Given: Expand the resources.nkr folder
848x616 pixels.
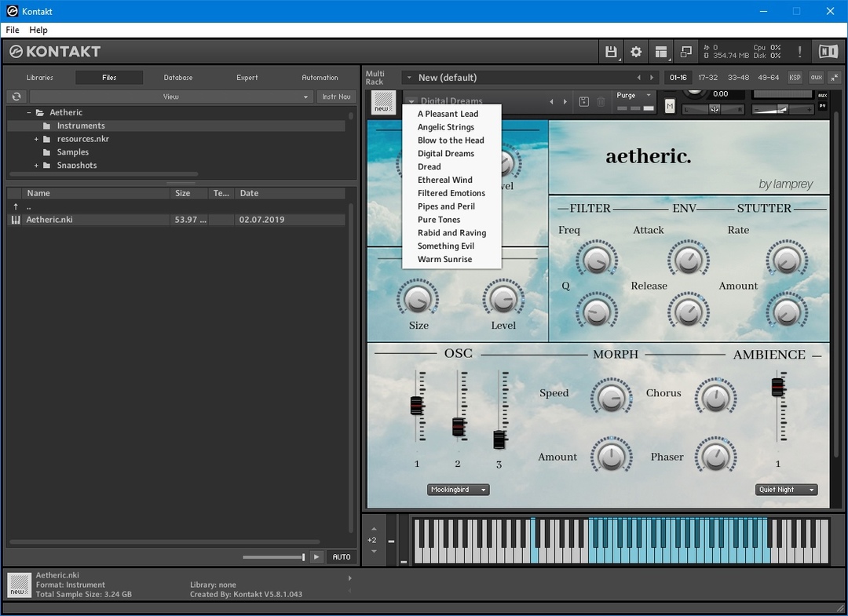Looking at the screenshot, I should point(36,139).
